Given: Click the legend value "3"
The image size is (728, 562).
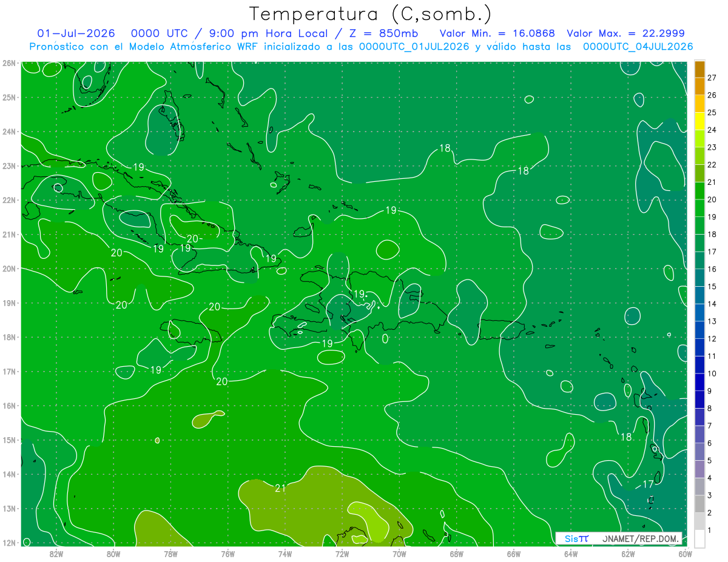Looking at the screenshot, I should [x=710, y=495].
